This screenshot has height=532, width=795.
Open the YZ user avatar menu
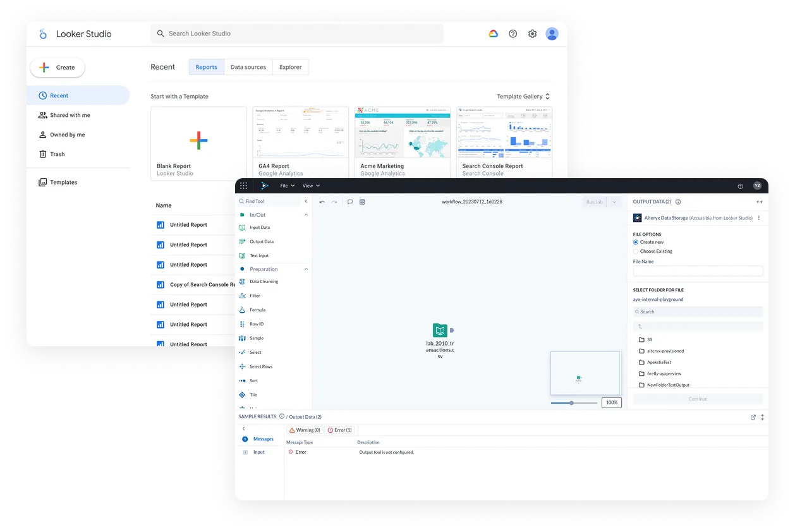pos(758,186)
